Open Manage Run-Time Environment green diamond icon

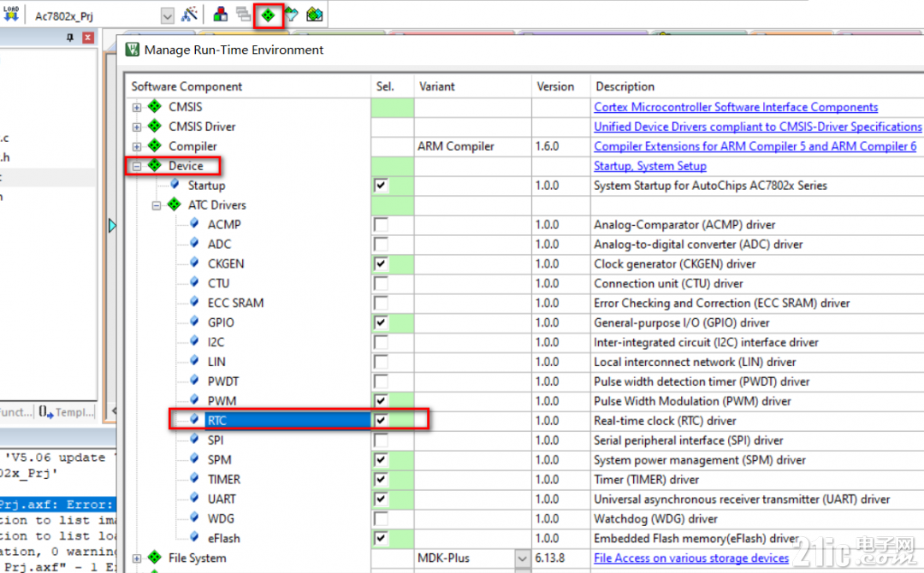click(x=268, y=15)
